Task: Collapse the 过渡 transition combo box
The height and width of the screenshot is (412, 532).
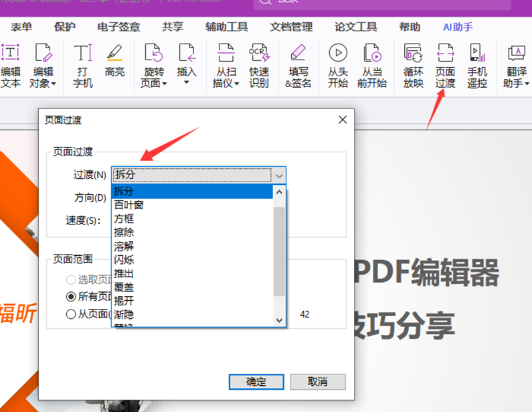Action: click(279, 176)
